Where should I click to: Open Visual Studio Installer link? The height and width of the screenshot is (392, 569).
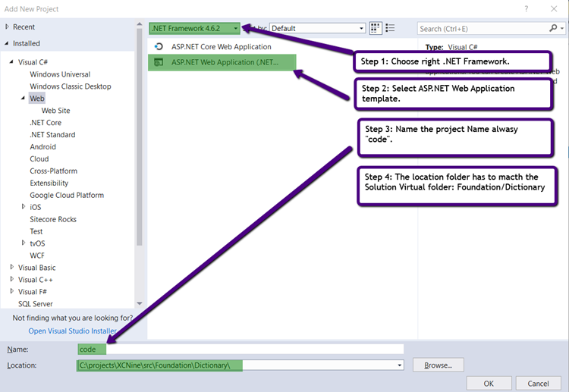(x=73, y=331)
